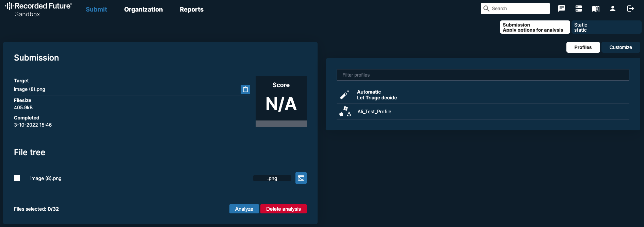The width and height of the screenshot is (644, 227).
Task: Copy target name with clipboard icon
Action: coord(245,90)
